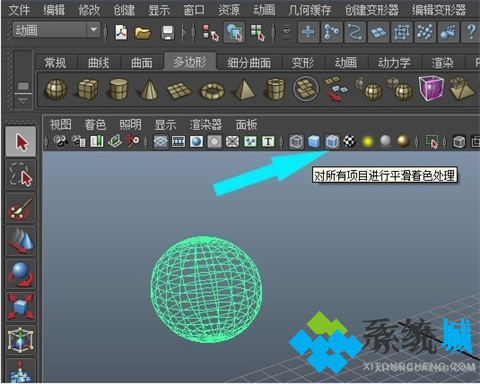Screen dimensions: 480x384
Task: Open camera bookmarks icon
Action: coord(97,142)
